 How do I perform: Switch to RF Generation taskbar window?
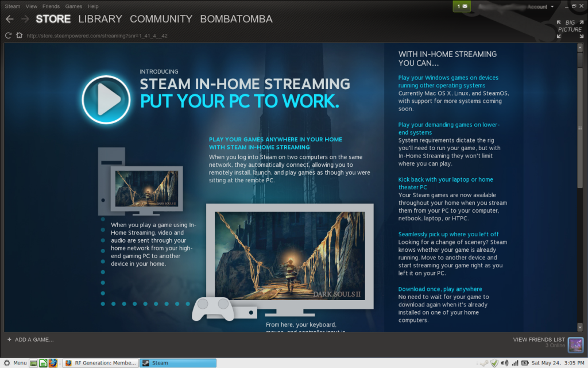(100, 363)
